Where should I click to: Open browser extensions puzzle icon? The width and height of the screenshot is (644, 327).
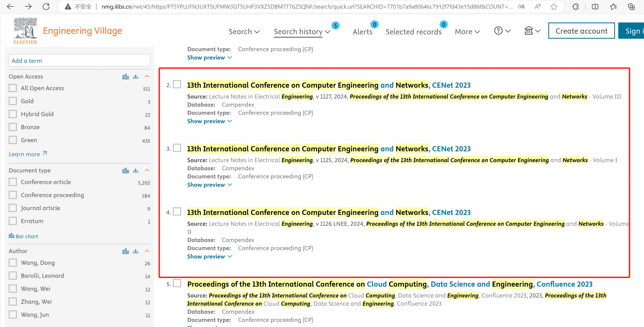tap(575, 7)
